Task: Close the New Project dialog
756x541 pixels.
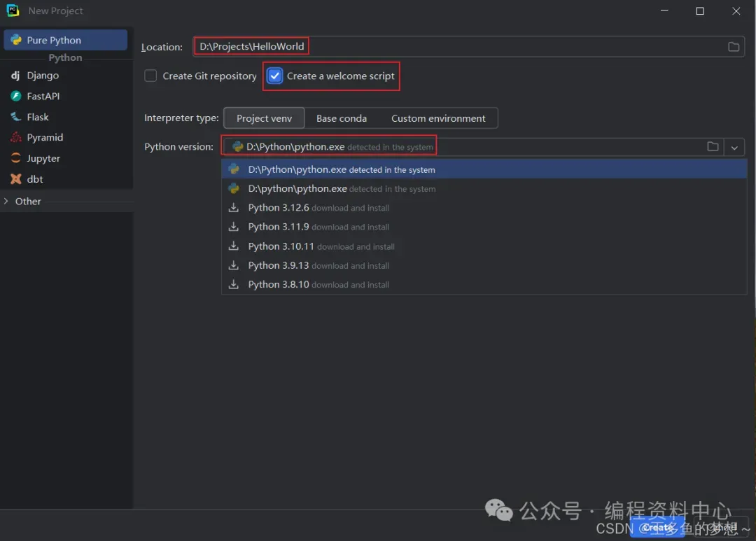Action: pos(736,10)
